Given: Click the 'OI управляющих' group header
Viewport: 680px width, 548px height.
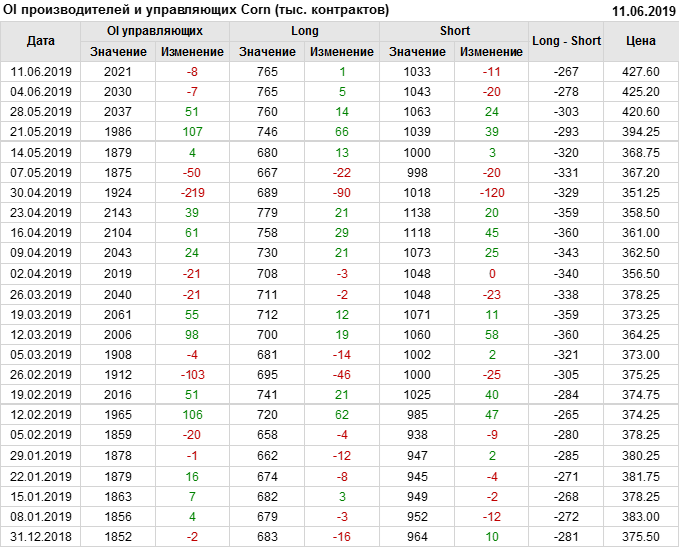Looking at the screenshot, I should (155, 31).
